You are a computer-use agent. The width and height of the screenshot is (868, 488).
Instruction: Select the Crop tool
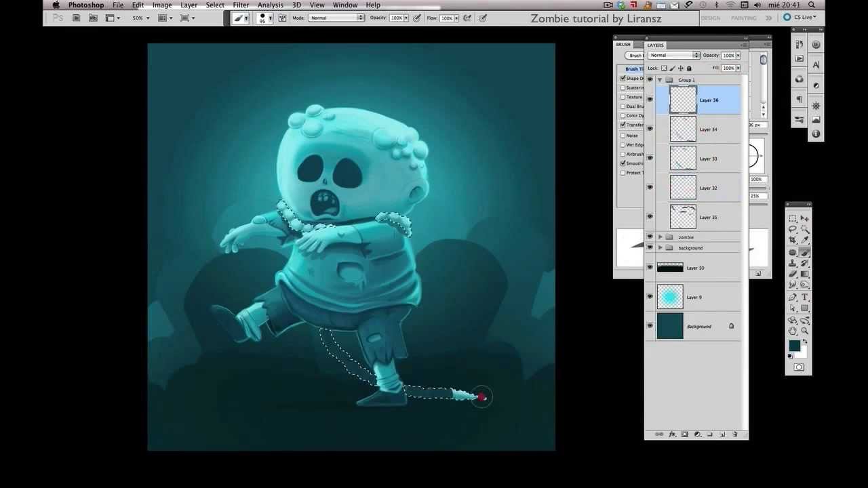791,239
